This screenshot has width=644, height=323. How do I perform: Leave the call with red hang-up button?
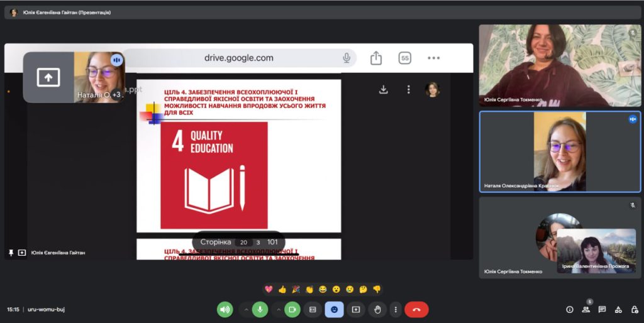pyautogui.click(x=416, y=309)
